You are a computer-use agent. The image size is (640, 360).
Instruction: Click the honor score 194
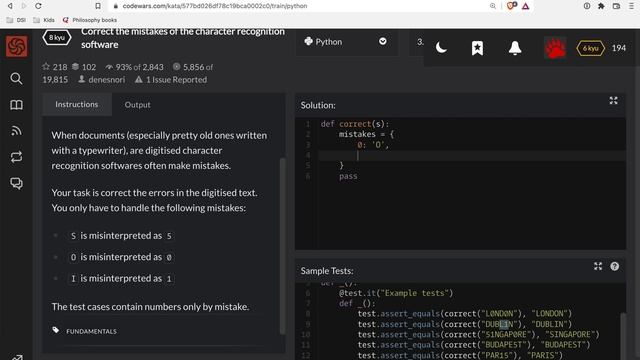pos(619,48)
